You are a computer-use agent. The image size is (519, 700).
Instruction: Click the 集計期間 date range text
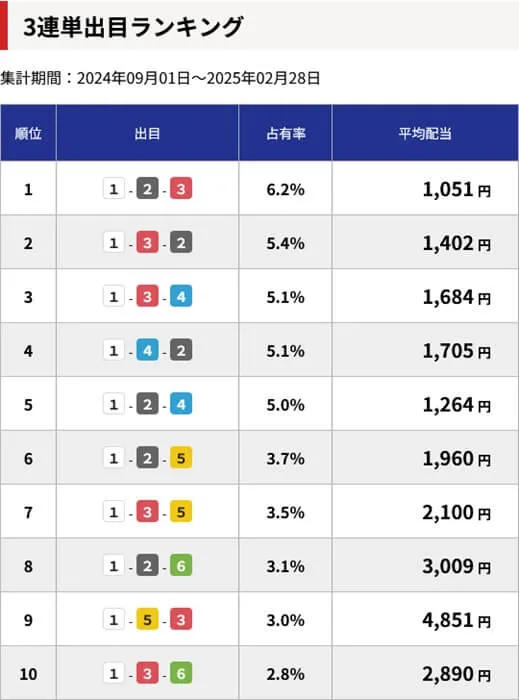pos(160,79)
